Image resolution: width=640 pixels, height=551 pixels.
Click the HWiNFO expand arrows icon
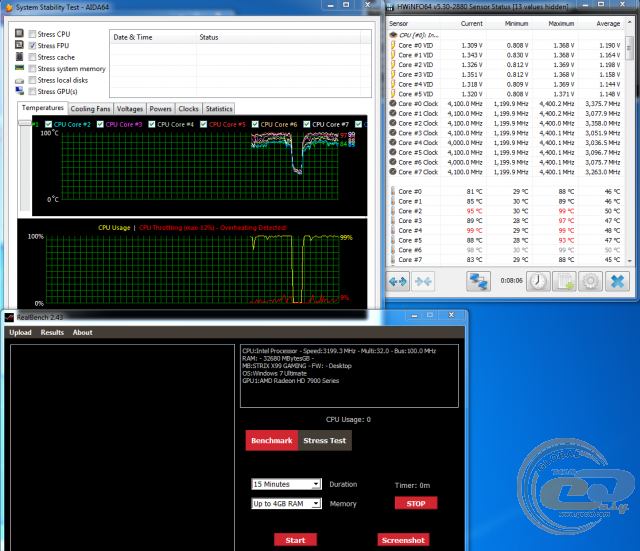click(398, 281)
